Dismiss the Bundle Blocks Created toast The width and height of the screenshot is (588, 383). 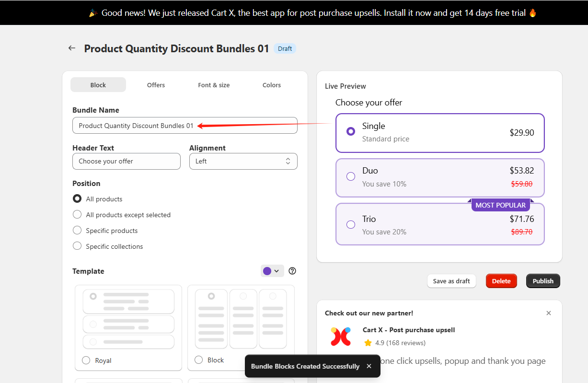(x=369, y=366)
